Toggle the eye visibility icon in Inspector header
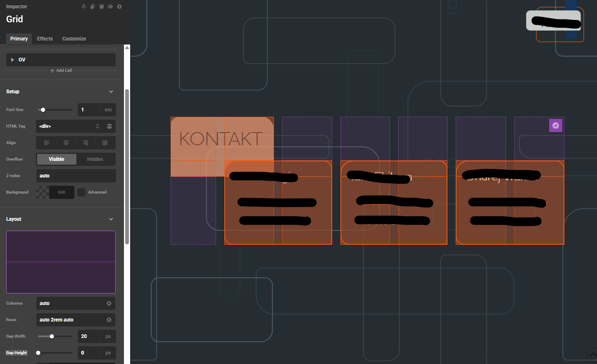The image size is (597, 364). pyautogui.click(x=110, y=7)
